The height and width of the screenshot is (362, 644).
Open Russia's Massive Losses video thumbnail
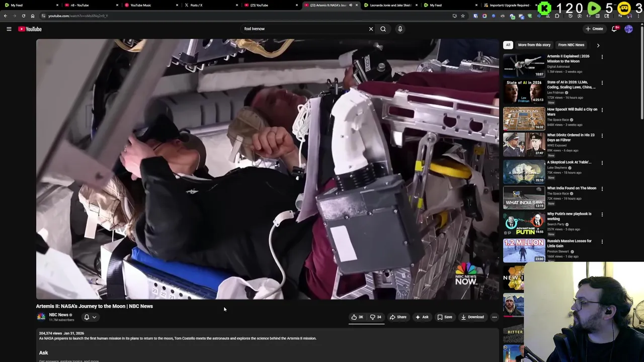click(x=524, y=250)
